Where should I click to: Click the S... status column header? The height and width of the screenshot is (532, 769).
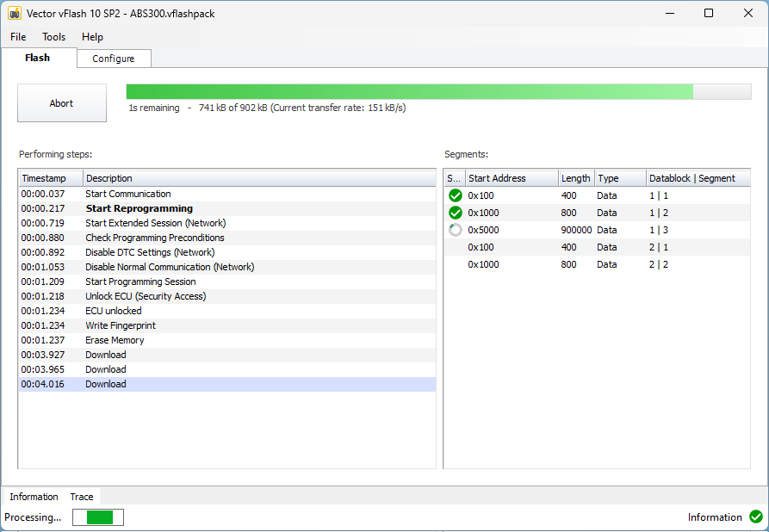click(454, 178)
